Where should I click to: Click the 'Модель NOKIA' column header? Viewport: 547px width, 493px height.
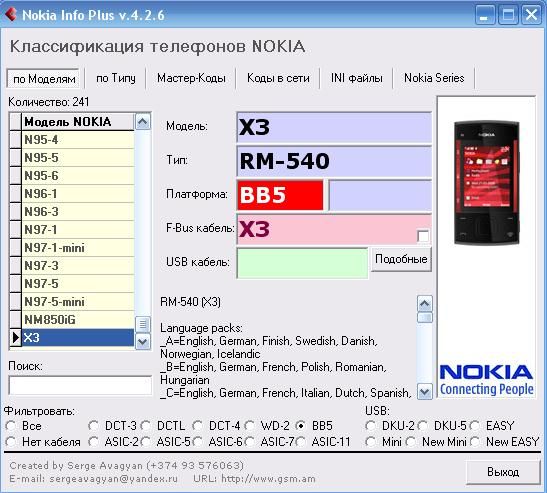point(78,122)
